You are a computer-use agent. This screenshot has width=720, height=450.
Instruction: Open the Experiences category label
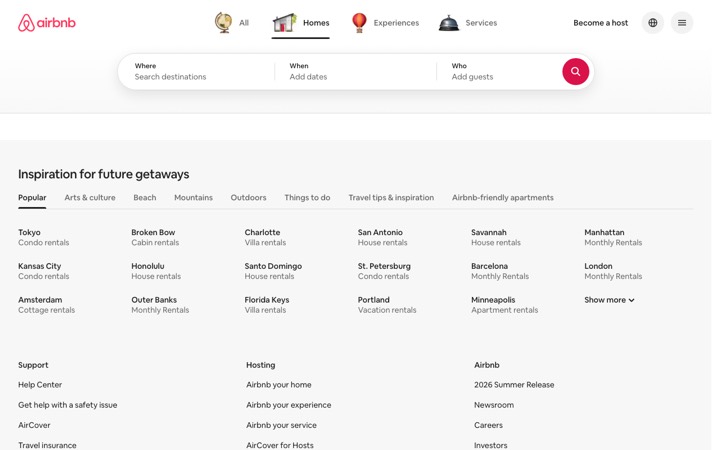pyautogui.click(x=396, y=23)
